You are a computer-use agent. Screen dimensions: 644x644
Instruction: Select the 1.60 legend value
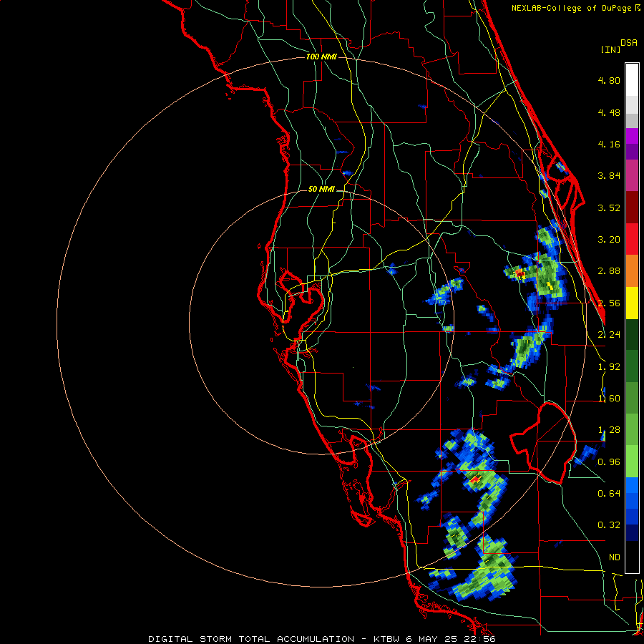pos(609,399)
